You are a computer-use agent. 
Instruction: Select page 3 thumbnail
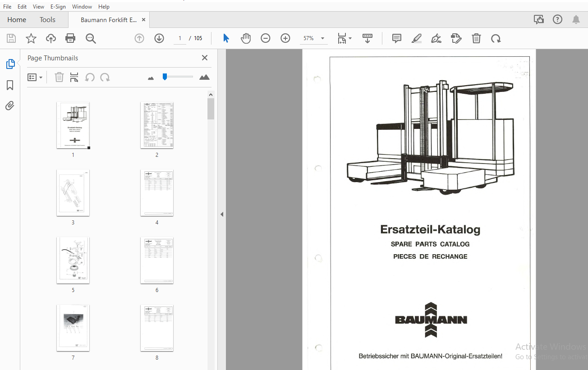(x=73, y=193)
